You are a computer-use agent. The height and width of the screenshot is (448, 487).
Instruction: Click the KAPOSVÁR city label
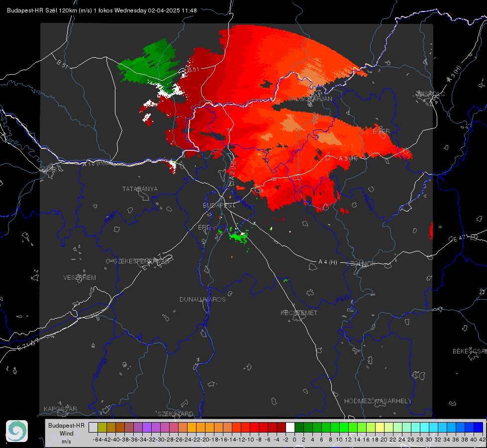point(60,409)
